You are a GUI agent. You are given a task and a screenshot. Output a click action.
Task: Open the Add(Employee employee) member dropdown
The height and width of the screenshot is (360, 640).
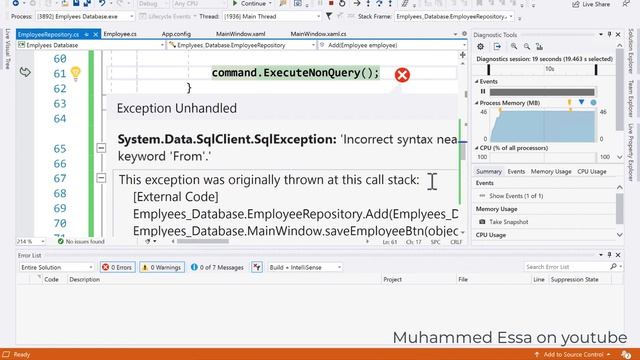[x=392, y=45]
